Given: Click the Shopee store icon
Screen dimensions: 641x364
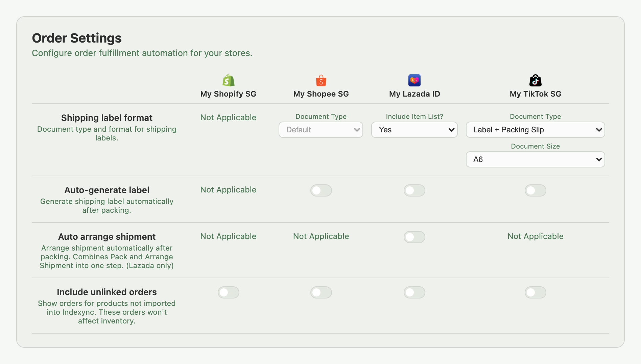Looking at the screenshot, I should (321, 80).
